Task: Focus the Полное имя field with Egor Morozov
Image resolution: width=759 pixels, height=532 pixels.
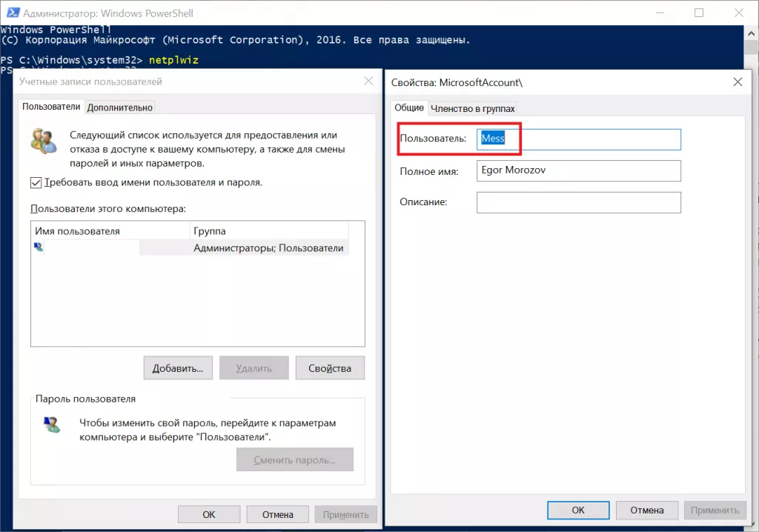Action: pyautogui.click(x=578, y=170)
